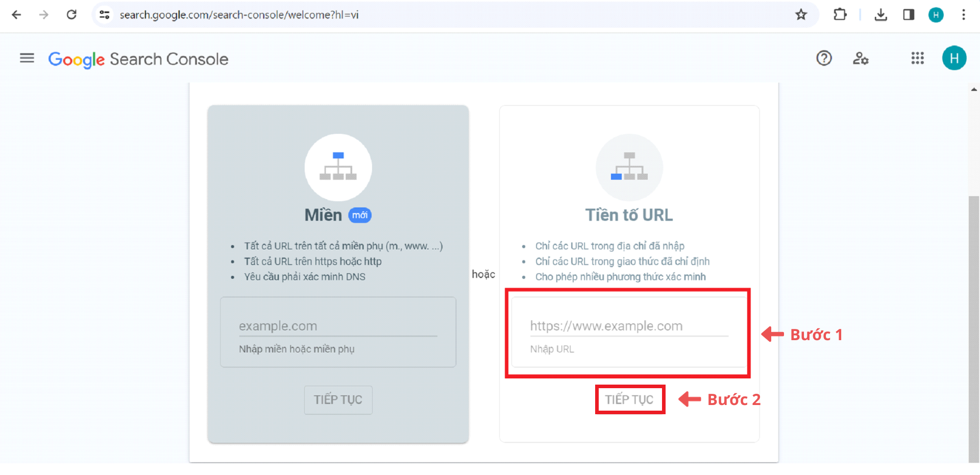980x475 pixels.
Task: Click the Google Search Console logo
Action: tap(138, 59)
